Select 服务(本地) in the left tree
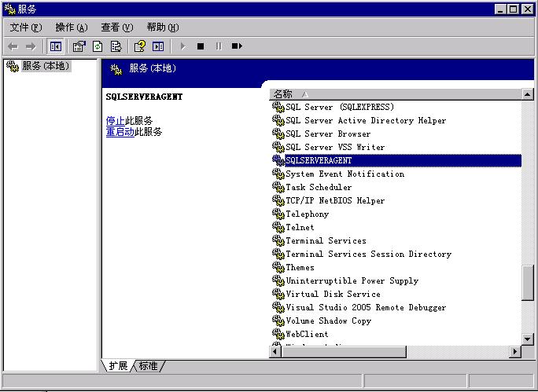 click(x=46, y=66)
